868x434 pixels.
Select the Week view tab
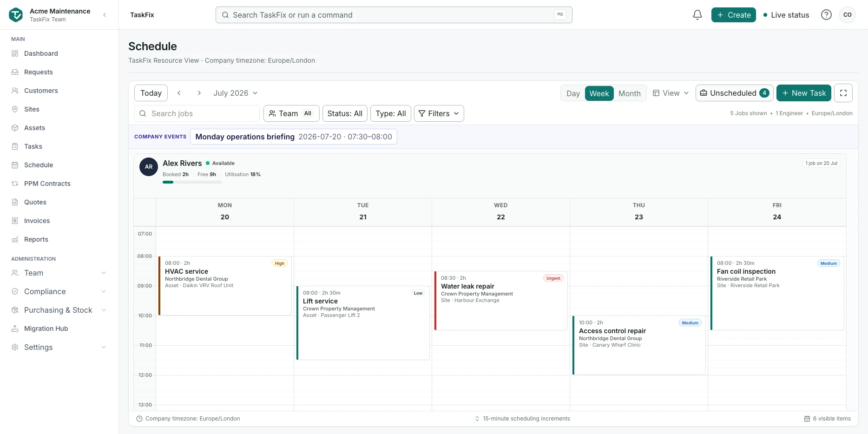pyautogui.click(x=599, y=93)
